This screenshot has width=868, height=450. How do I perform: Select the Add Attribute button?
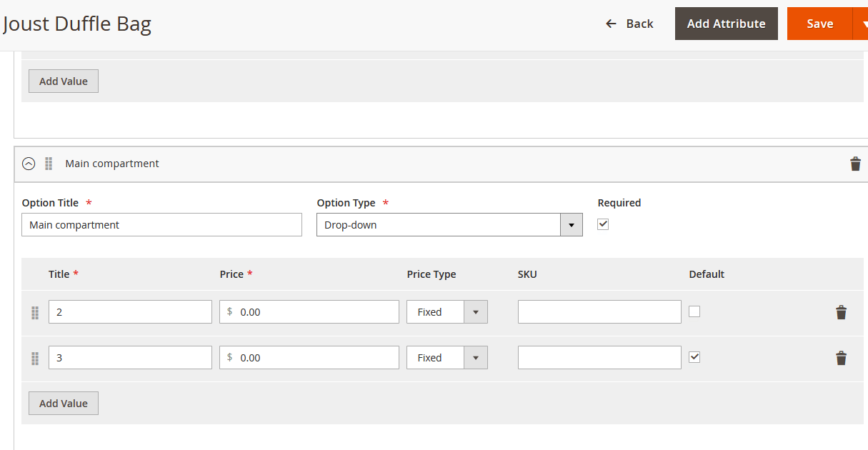(x=726, y=23)
